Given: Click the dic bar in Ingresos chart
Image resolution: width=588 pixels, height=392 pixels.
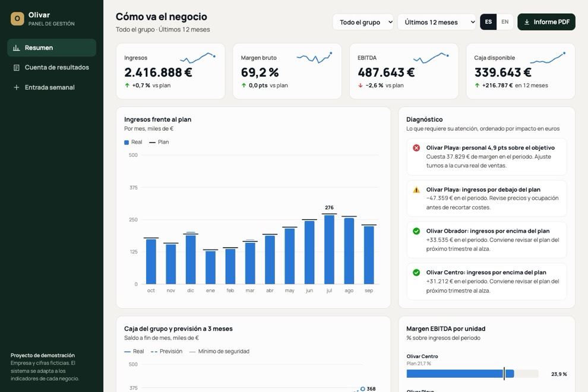Looking at the screenshot, I should click(191, 260).
